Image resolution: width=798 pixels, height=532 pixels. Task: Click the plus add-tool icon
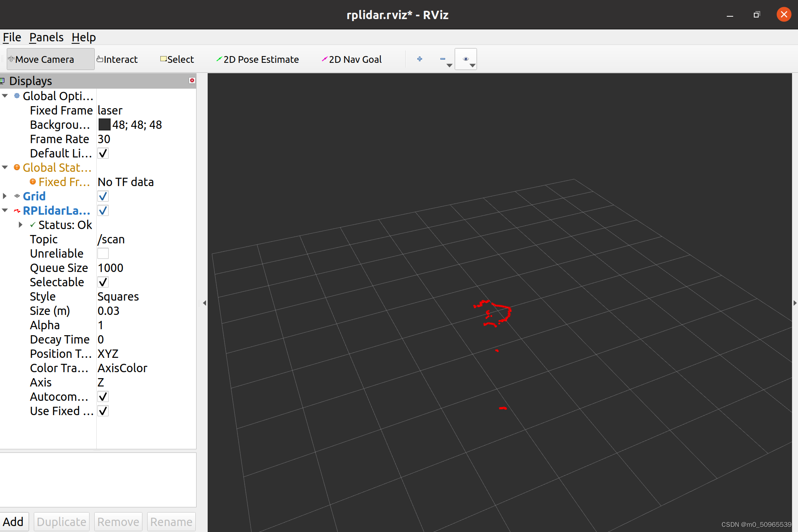[420, 59]
